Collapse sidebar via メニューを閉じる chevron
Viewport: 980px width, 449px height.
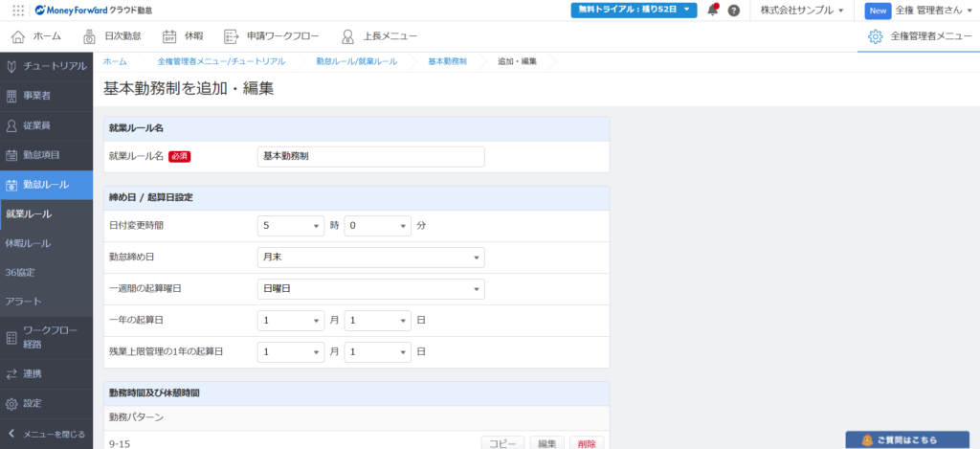(x=11, y=434)
